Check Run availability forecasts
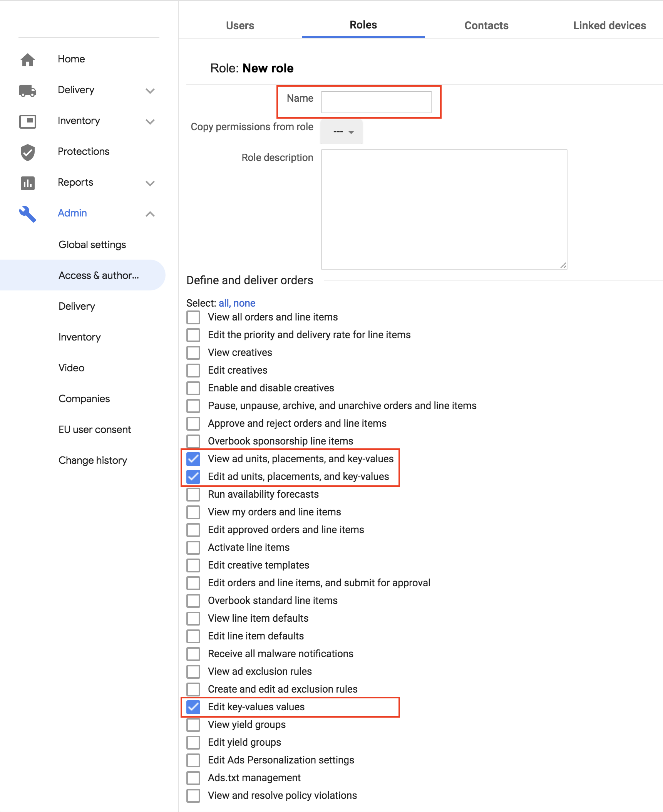 click(193, 495)
